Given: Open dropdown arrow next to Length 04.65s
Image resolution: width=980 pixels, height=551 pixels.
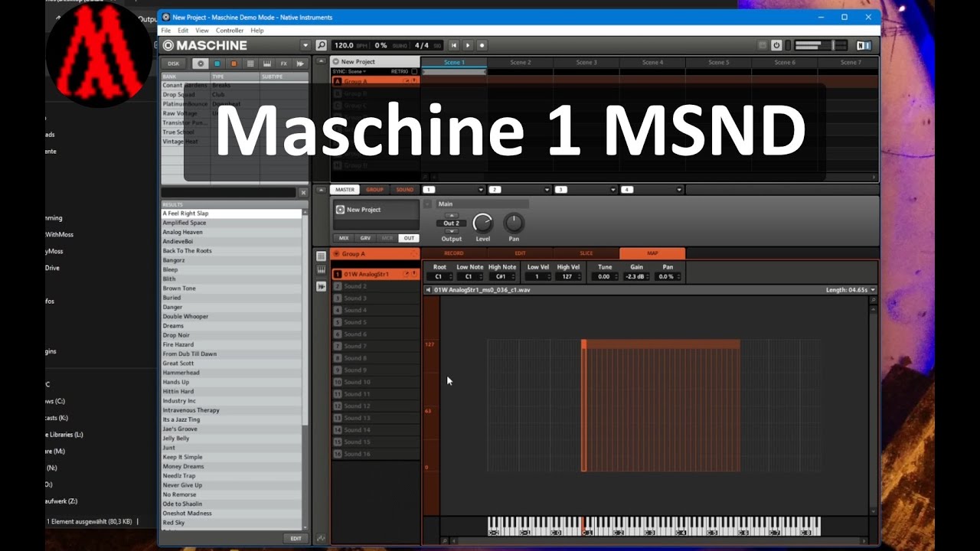Looking at the screenshot, I should tap(873, 290).
